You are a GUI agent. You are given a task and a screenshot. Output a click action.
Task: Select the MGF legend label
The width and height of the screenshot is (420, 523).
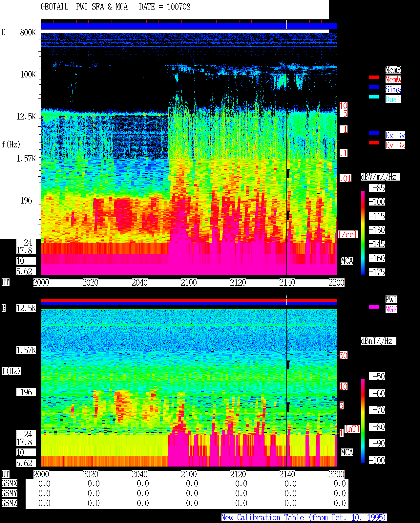tap(391, 309)
